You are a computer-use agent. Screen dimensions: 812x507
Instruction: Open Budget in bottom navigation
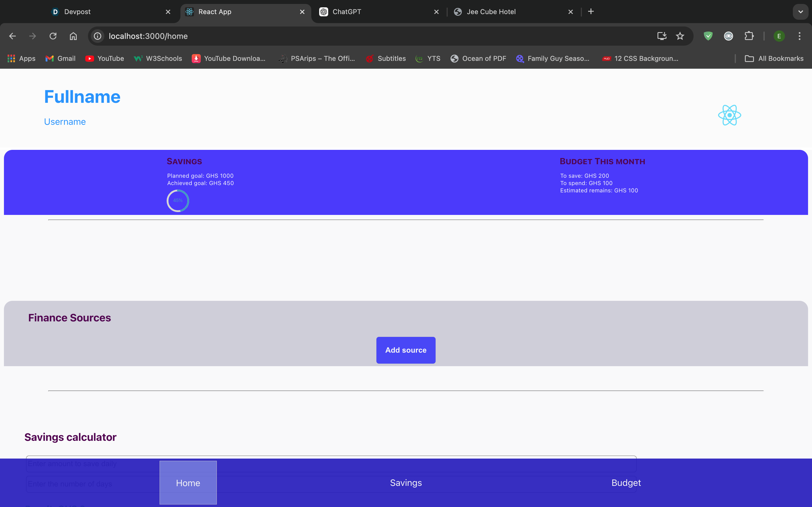[x=626, y=482]
